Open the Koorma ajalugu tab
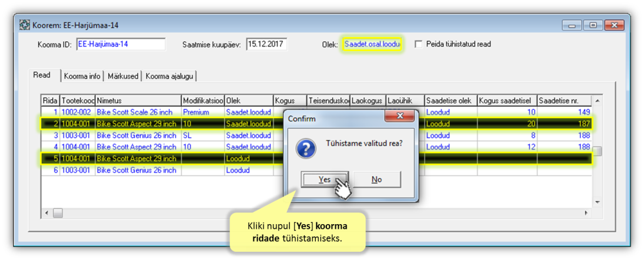The image size is (644, 260). click(170, 76)
